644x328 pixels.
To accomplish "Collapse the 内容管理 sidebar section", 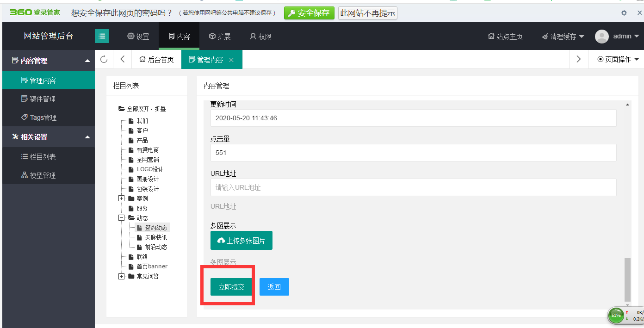I will point(87,61).
